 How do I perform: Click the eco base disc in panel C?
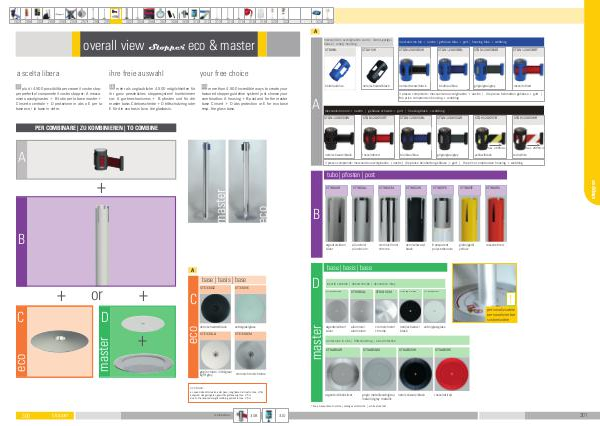pyautogui.click(x=60, y=341)
